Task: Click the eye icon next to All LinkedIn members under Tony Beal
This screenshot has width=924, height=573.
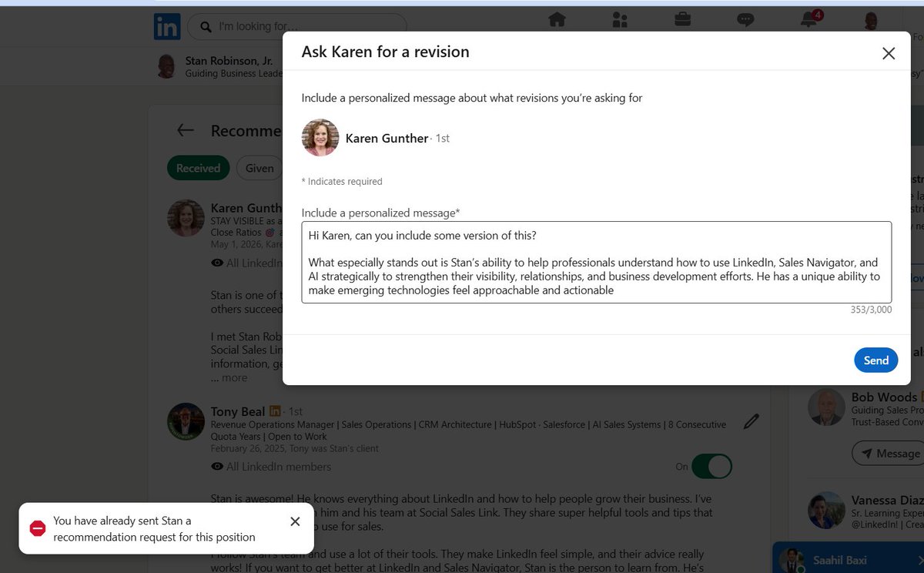Action: coord(217,467)
